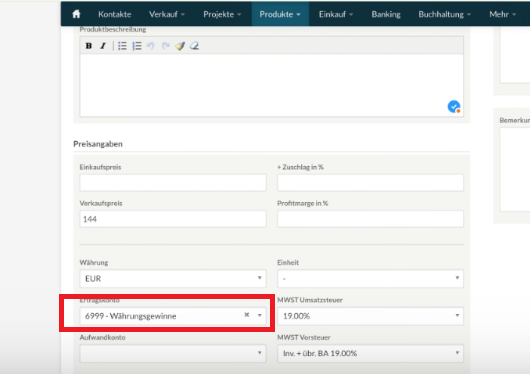Image resolution: width=530 pixels, height=374 pixels.
Task: Insert numbered list in description editor
Action: point(137,46)
